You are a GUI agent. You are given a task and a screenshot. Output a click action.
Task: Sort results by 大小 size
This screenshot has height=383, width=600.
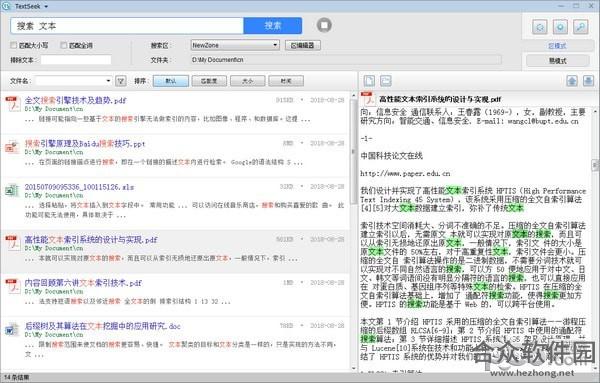248,81
